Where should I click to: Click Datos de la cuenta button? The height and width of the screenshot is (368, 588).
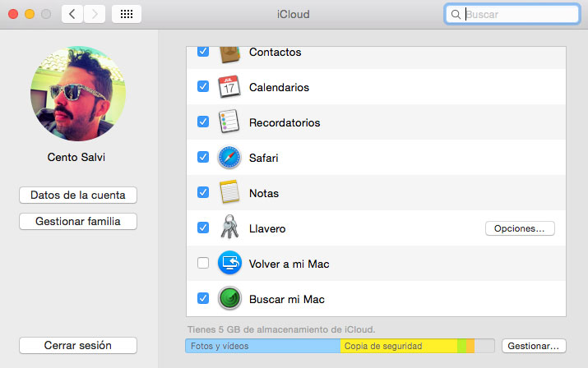coord(78,195)
